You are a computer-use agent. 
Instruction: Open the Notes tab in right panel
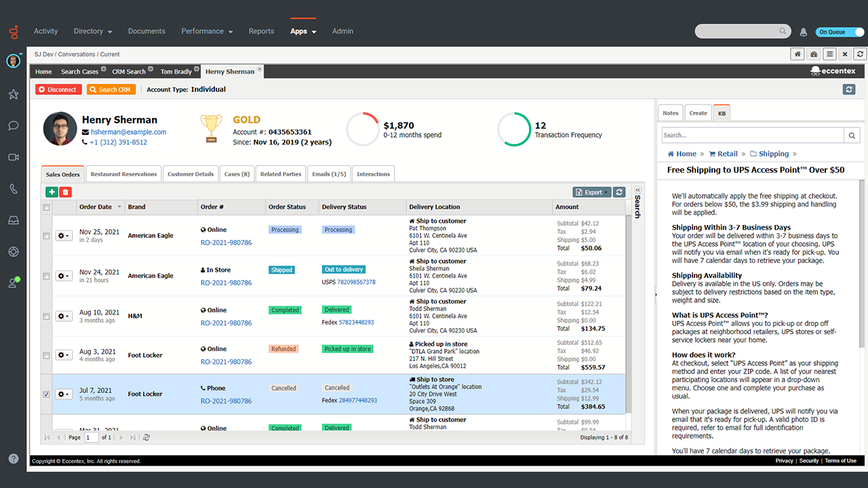(x=671, y=113)
